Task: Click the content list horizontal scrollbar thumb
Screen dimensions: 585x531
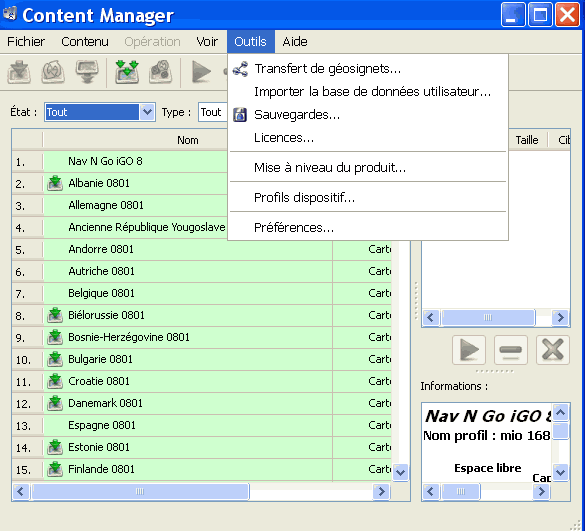Action: coord(140,491)
